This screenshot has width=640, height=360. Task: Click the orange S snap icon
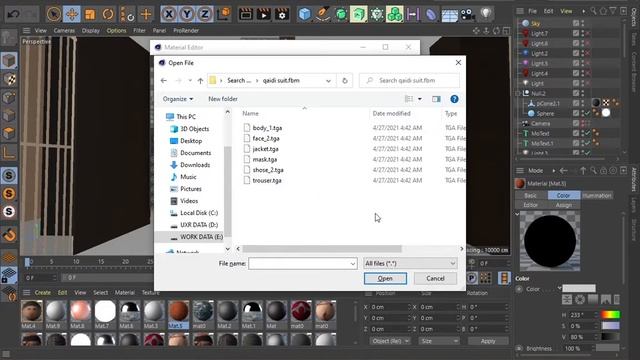9,193
